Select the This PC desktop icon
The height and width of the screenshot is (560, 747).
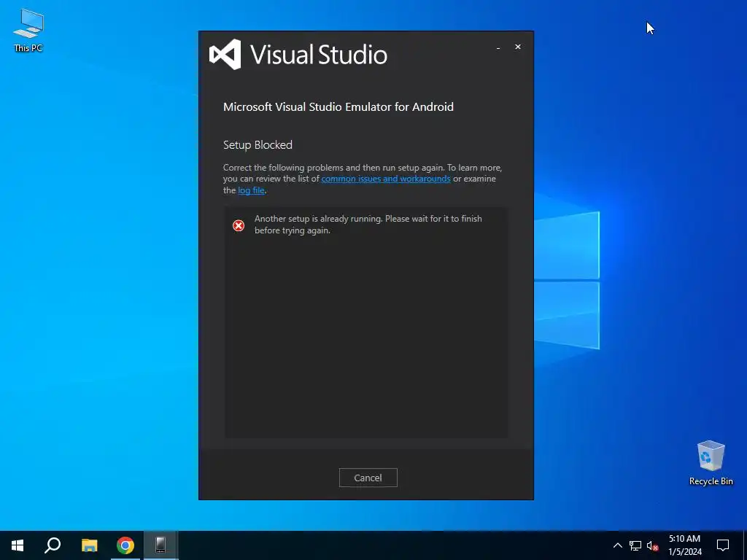pyautogui.click(x=28, y=31)
